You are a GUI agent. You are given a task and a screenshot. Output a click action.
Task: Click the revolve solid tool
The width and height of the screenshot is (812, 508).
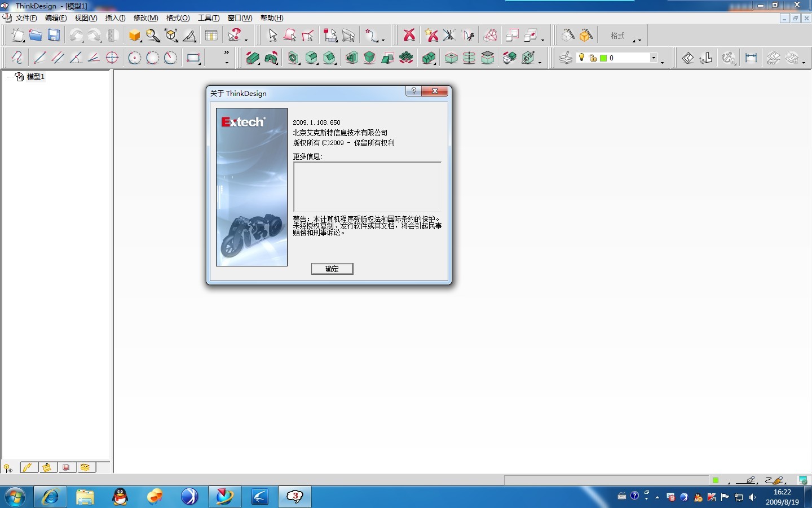pyautogui.click(x=271, y=58)
